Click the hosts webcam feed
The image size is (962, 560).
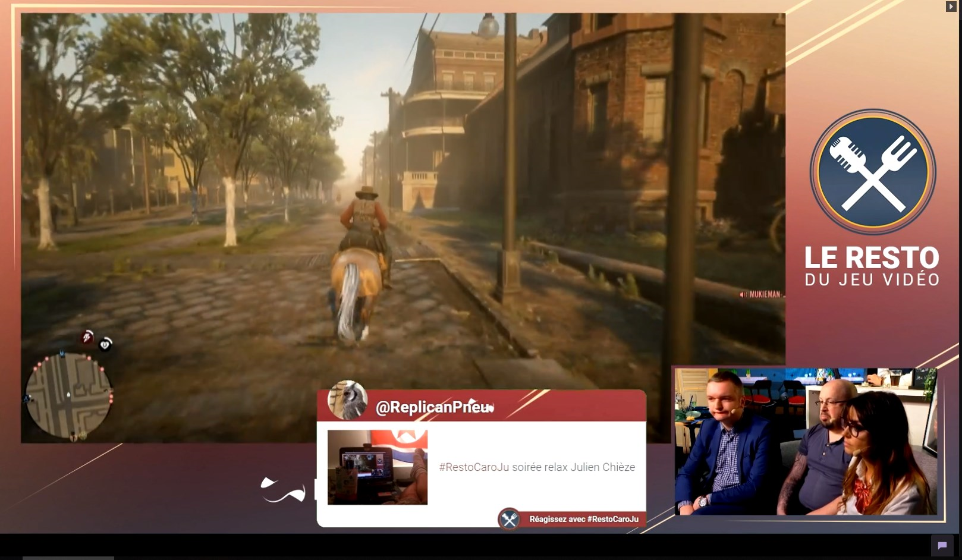[806, 441]
